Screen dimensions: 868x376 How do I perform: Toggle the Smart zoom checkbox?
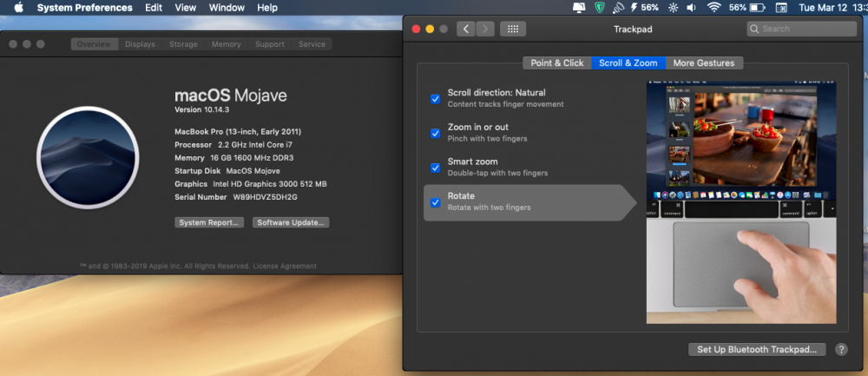[x=435, y=168]
